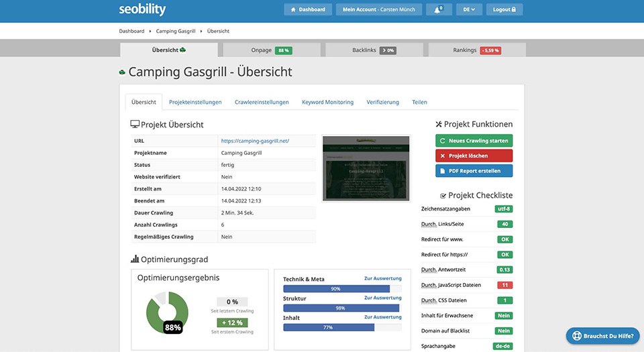Click the Inhalt 77% progress bar

click(x=342, y=327)
